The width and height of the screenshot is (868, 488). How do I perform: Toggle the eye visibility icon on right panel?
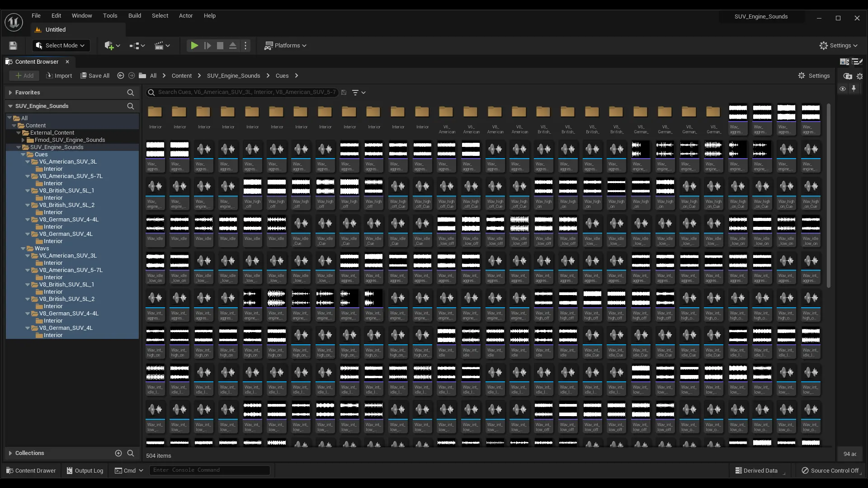pyautogui.click(x=843, y=89)
